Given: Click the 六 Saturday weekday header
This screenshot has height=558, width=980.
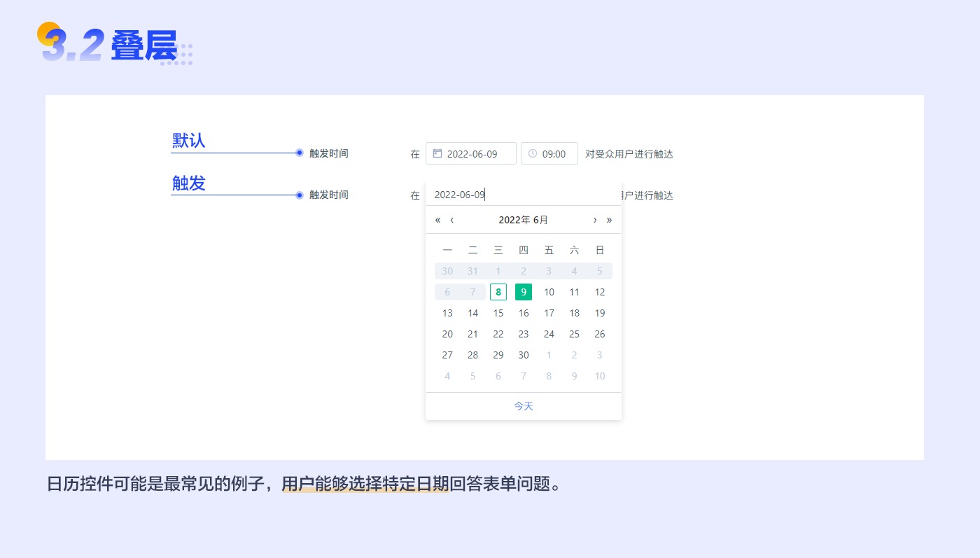Looking at the screenshot, I should [574, 250].
